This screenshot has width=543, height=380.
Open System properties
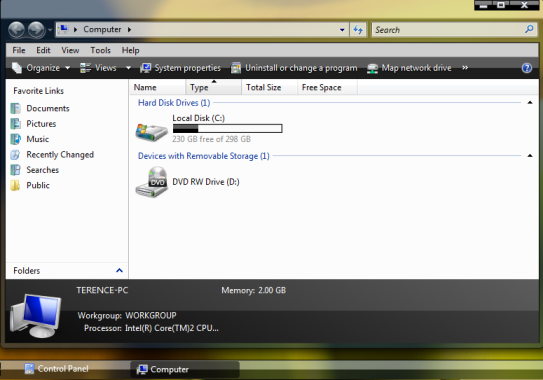180,68
